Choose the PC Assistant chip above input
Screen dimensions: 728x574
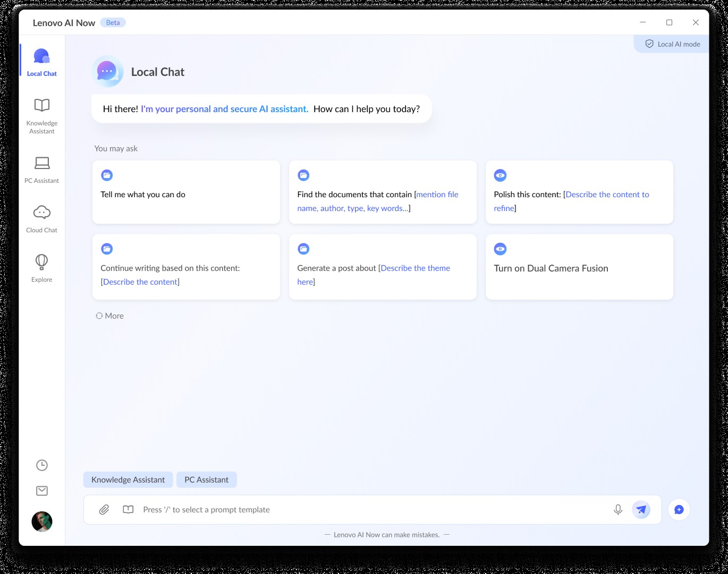coord(207,480)
